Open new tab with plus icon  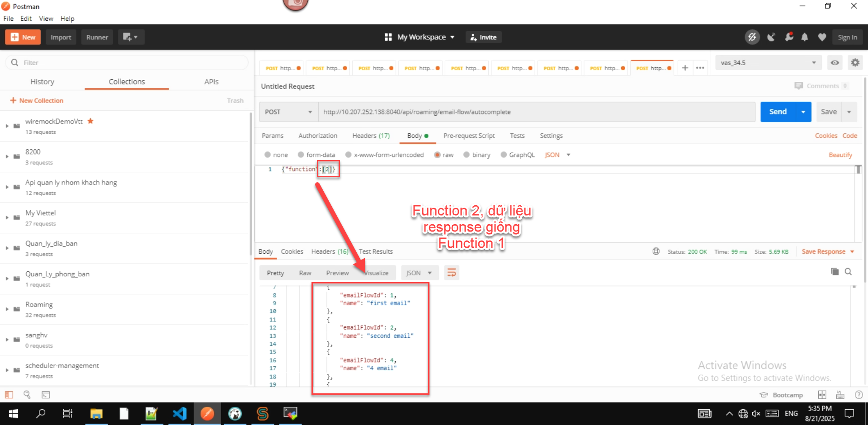[x=685, y=68]
